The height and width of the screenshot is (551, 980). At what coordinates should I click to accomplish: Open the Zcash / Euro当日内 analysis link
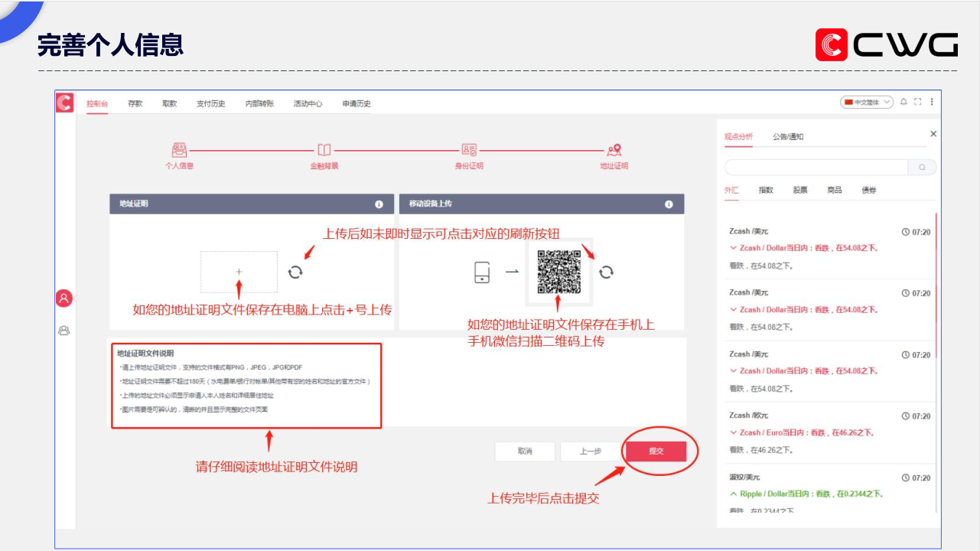click(806, 432)
